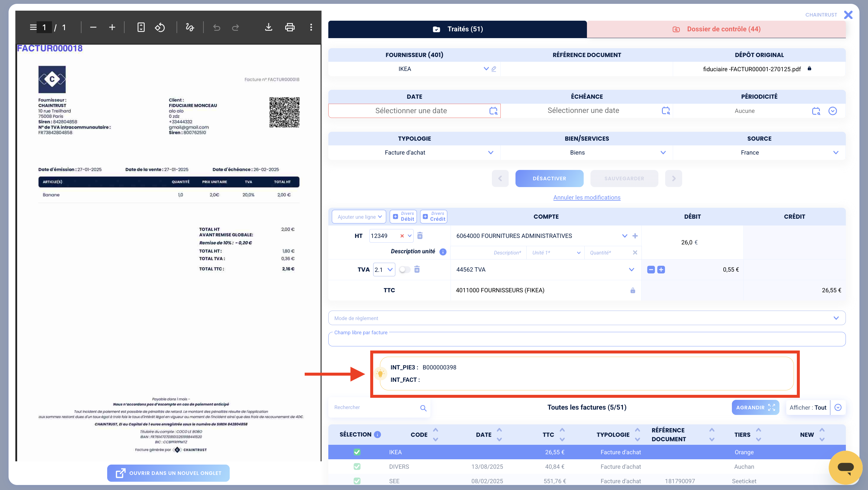Clear the unit description row
Screen dimensions: 868x490
click(x=635, y=253)
